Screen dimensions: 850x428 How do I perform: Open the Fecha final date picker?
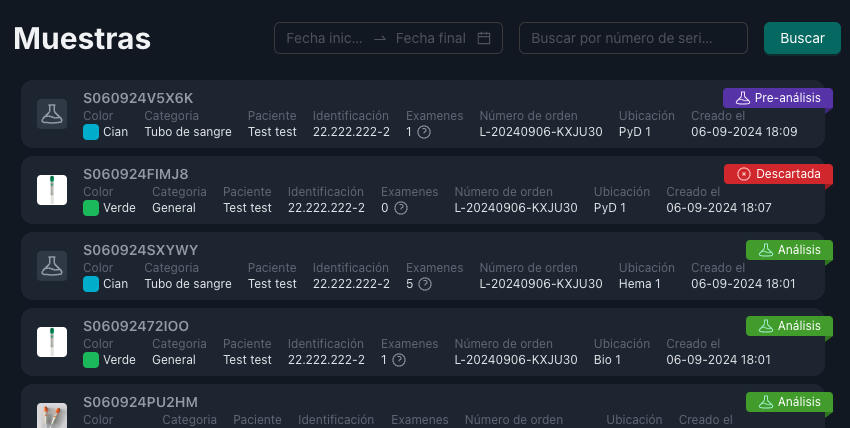tap(430, 38)
